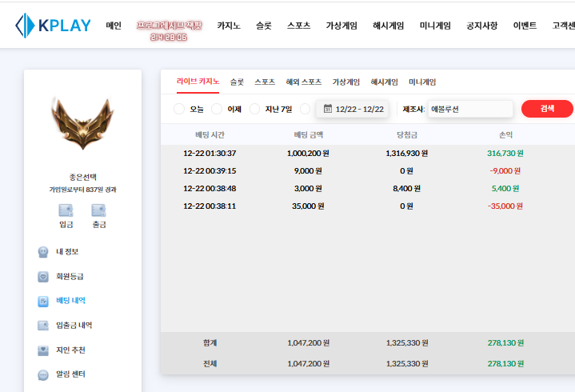Open 카지노 in the top navigation
This screenshot has height=392, width=575.
click(x=230, y=26)
